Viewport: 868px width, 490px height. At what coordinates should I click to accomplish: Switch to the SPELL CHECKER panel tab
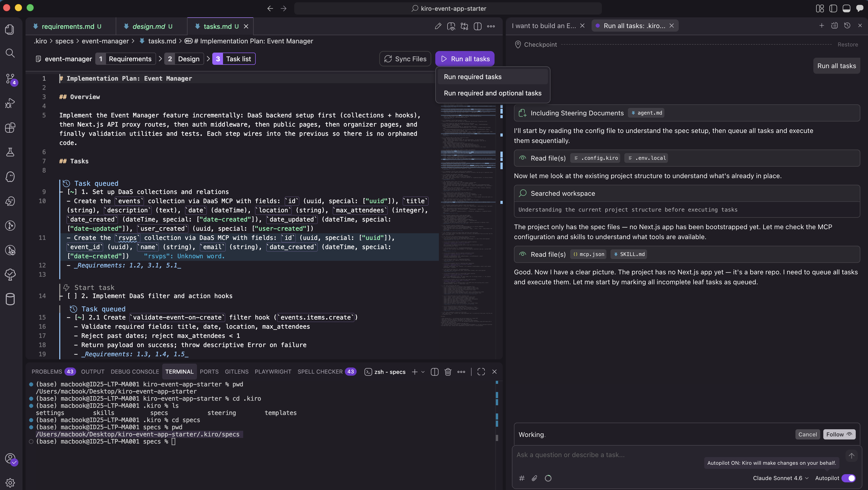[x=326, y=372]
